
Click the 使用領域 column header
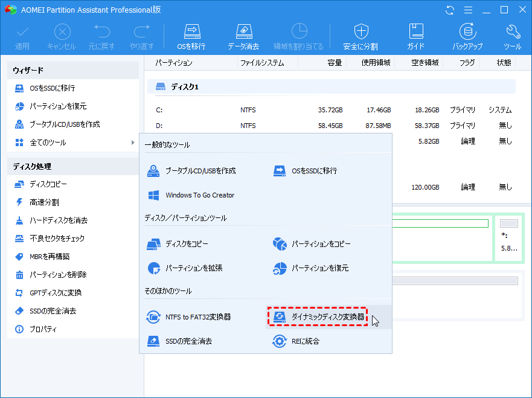point(376,63)
